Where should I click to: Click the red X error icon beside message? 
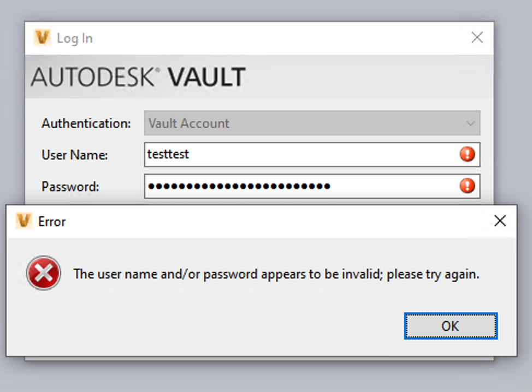click(x=44, y=273)
